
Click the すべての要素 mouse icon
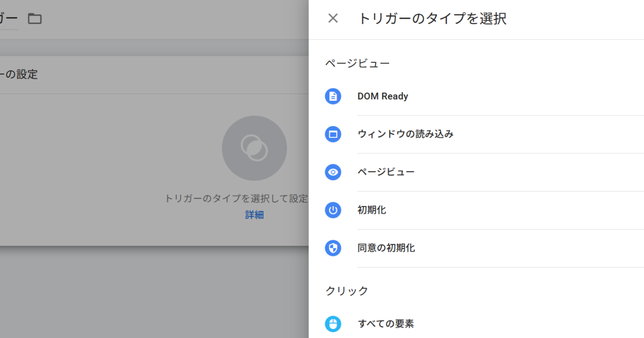pos(333,324)
